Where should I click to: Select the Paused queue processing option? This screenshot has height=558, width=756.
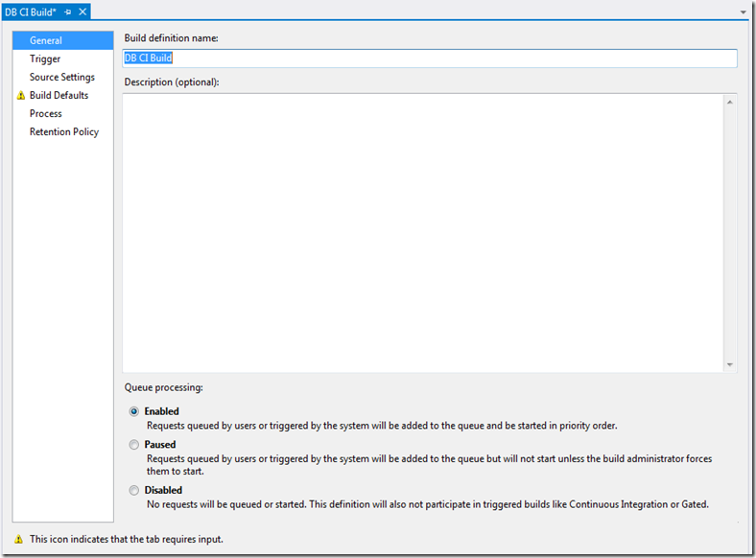point(134,445)
